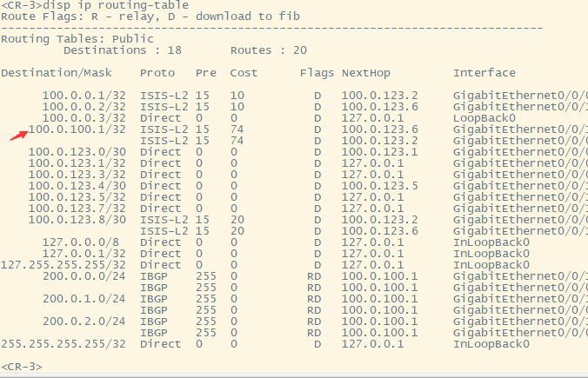Click the red arrow marking 100.0.100.1/32
The height and width of the screenshot is (378, 588).
(x=18, y=133)
